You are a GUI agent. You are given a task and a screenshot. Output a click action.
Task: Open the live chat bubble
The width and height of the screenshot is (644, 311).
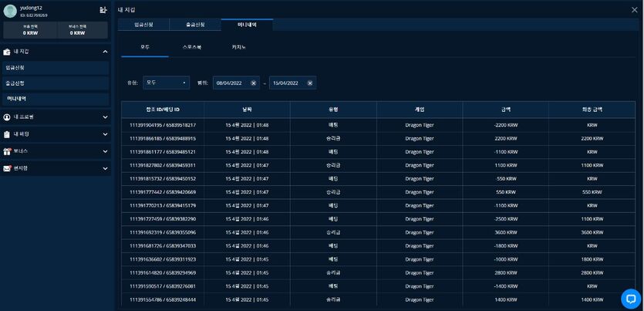point(631,299)
